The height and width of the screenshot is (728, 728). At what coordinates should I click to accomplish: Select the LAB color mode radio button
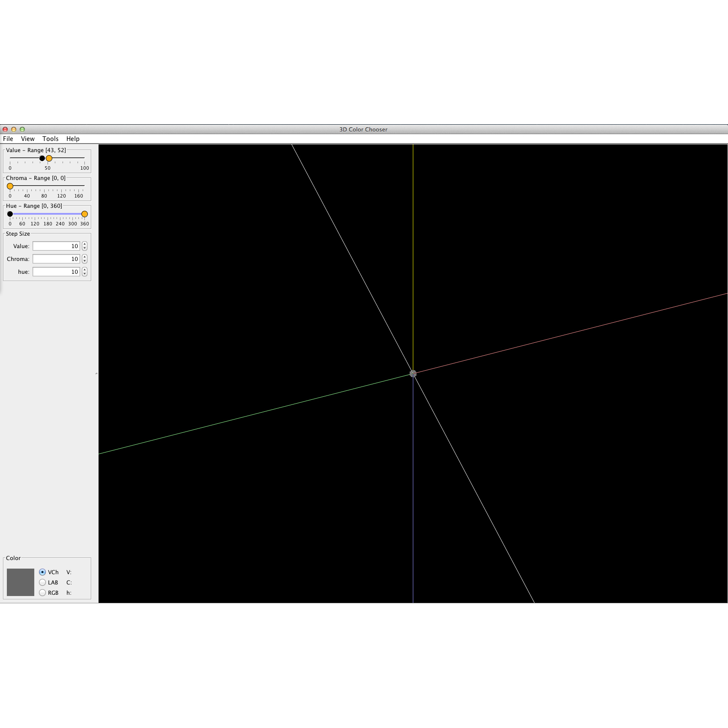point(42,582)
